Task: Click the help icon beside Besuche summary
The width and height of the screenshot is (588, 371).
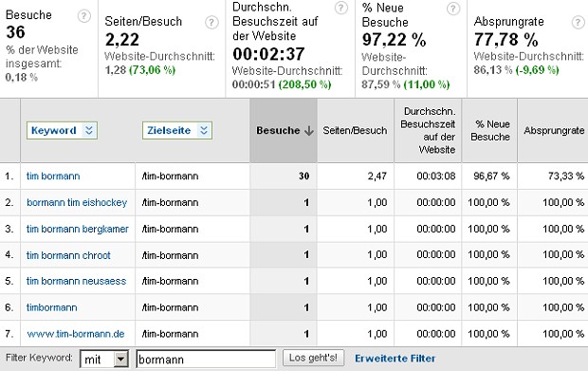Action: pyautogui.click(x=84, y=16)
